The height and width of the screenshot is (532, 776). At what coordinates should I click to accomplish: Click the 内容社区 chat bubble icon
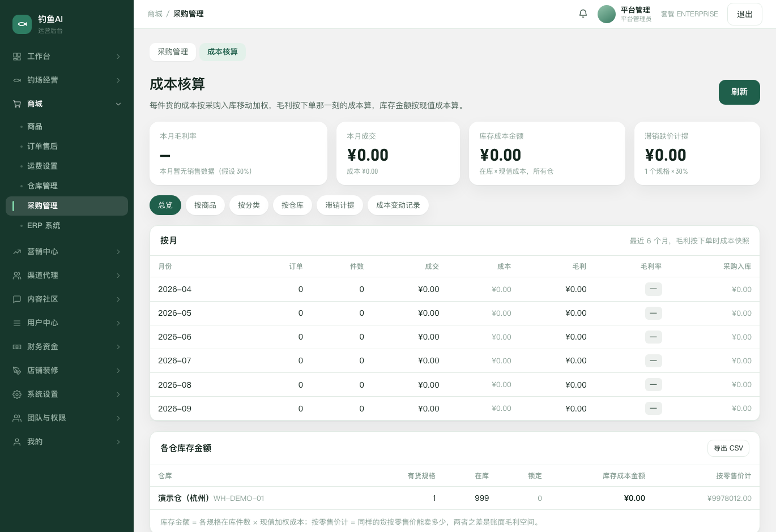tap(17, 299)
